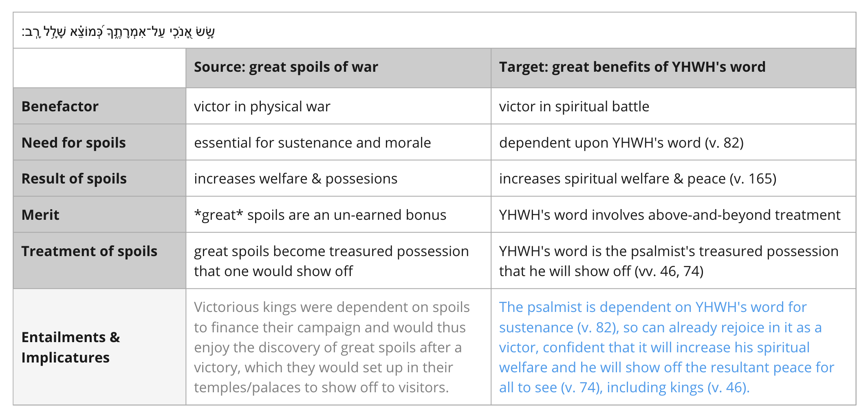868x420 pixels.
Task: Click 'that he will show off (vv. 46, 74)' text
Action: click(601, 271)
